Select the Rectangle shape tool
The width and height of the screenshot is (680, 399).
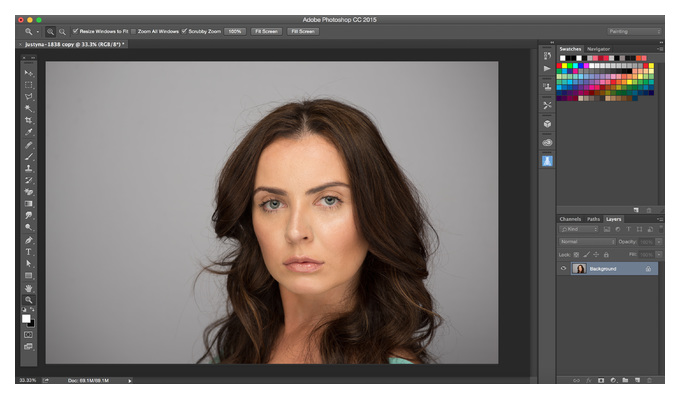click(x=29, y=275)
